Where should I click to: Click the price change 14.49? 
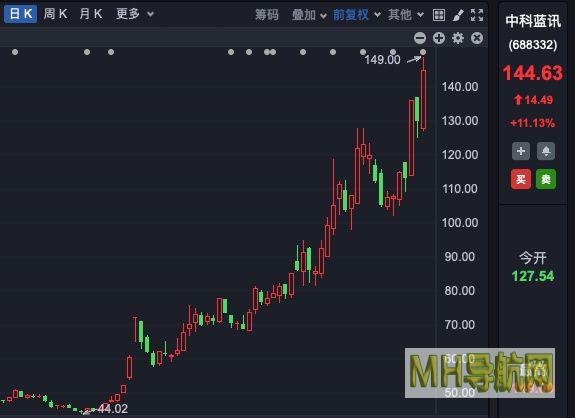(x=534, y=100)
